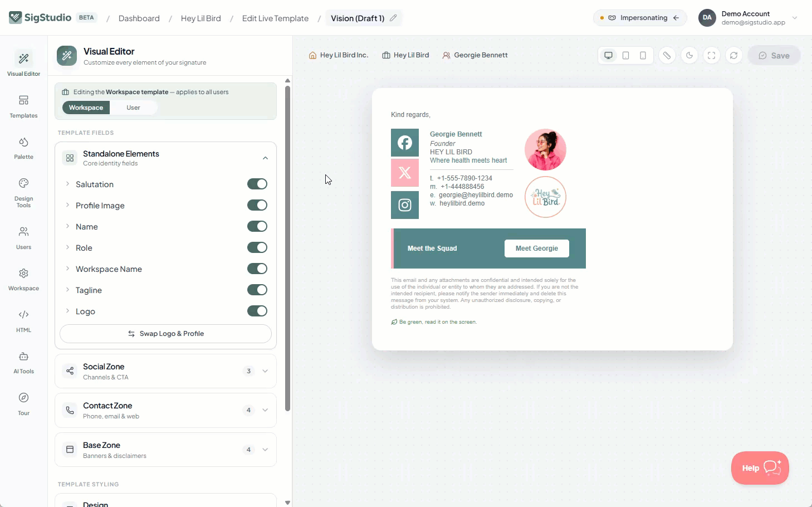812x507 pixels.
Task: Click the left panel scrollbar thumb
Action: pyautogui.click(x=287, y=248)
